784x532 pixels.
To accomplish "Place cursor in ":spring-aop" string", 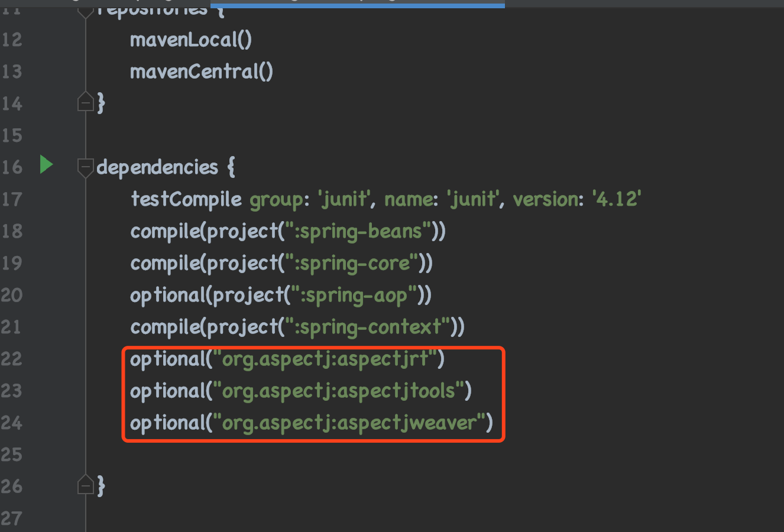I will pos(355,296).
